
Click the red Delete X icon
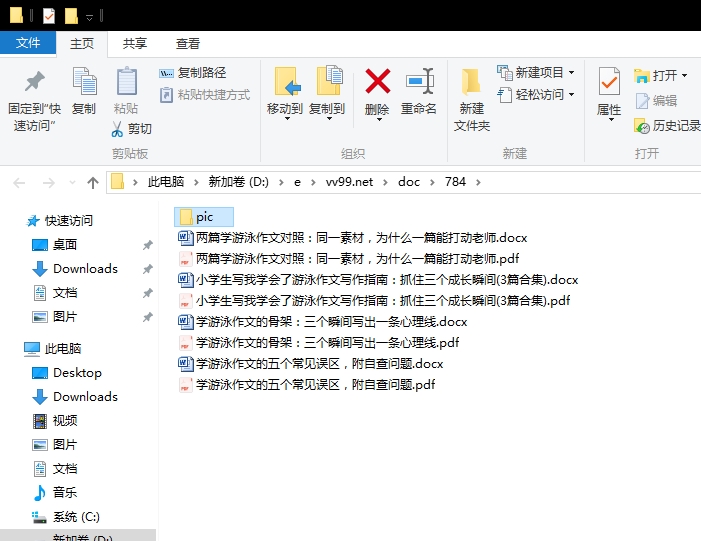378,81
